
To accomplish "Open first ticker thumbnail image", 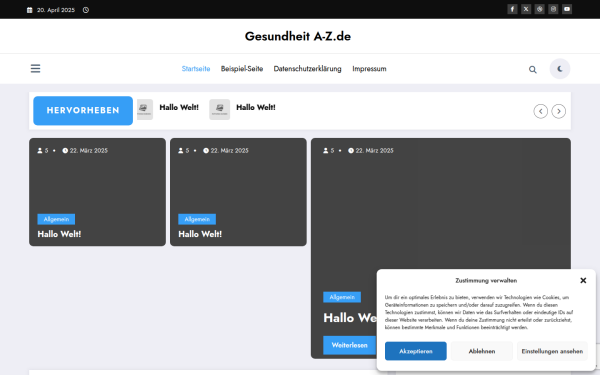I will click(x=145, y=109).
